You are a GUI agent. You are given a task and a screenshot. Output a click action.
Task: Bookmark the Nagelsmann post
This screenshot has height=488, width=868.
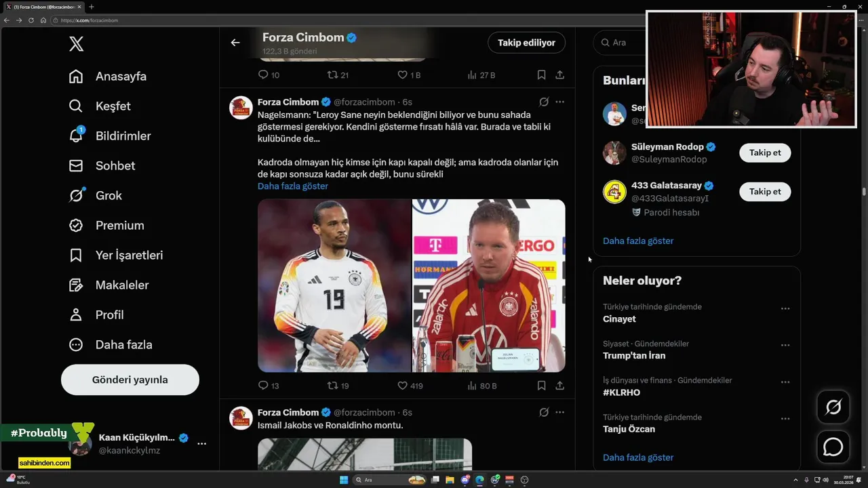[x=541, y=386]
